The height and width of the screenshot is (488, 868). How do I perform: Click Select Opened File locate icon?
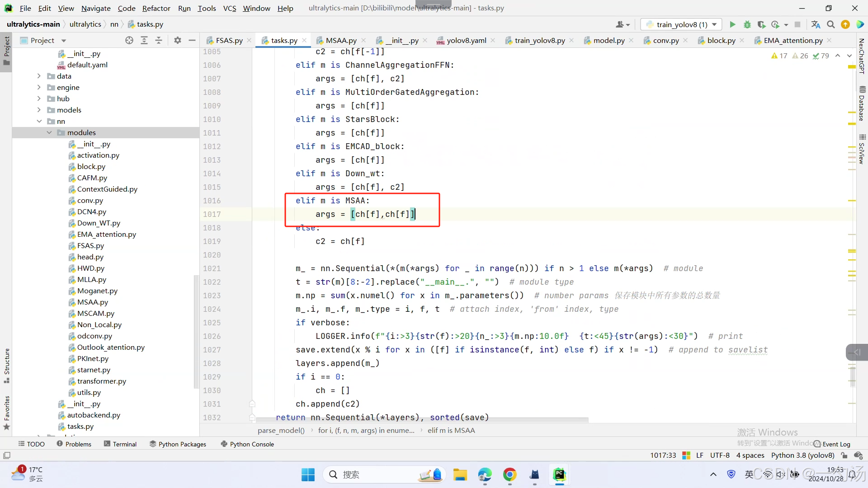click(x=129, y=40)
